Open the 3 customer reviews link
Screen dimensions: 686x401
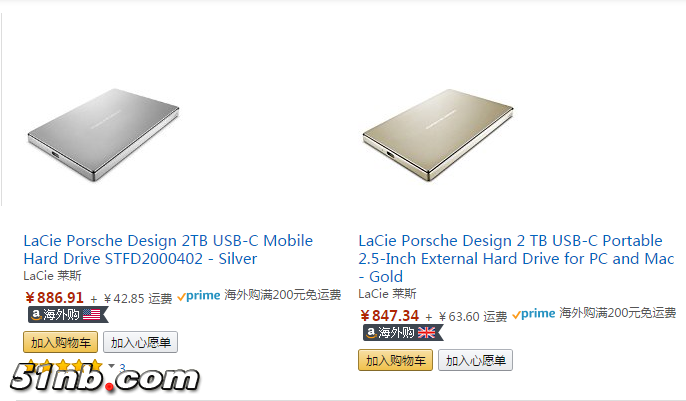tap(122, 367)
